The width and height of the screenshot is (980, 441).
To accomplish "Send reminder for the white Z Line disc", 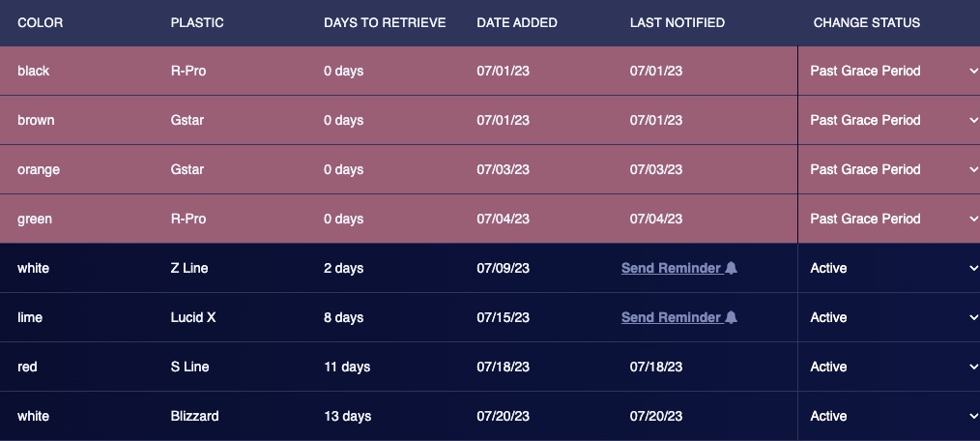I will pyautogui.click(x=672, y=268).
